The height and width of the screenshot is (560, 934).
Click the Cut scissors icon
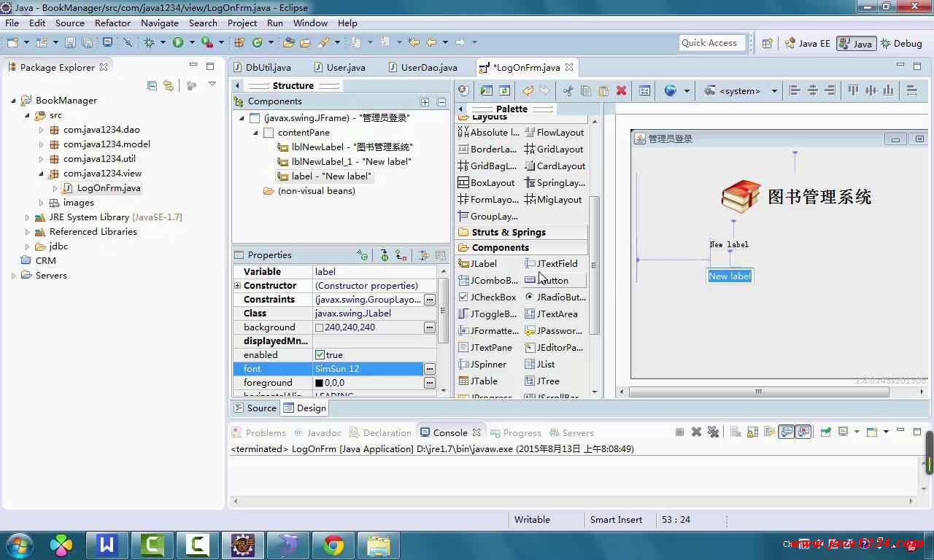point(568,90)
